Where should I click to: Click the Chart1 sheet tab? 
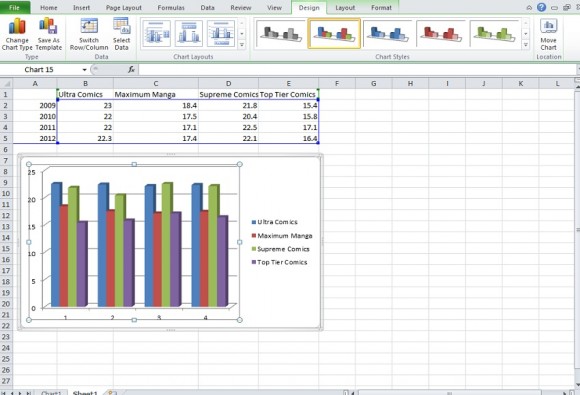click(51, 392)
